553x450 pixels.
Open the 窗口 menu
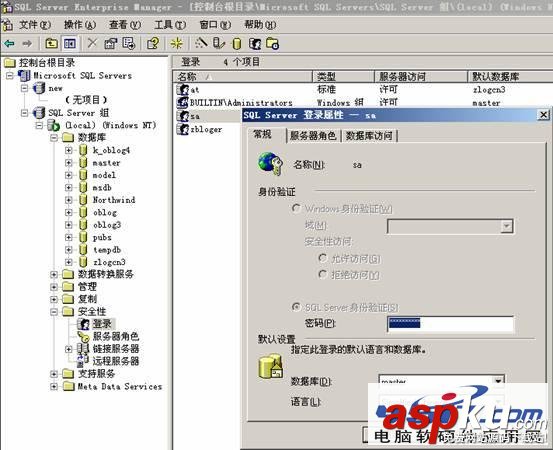coord(215,25)
